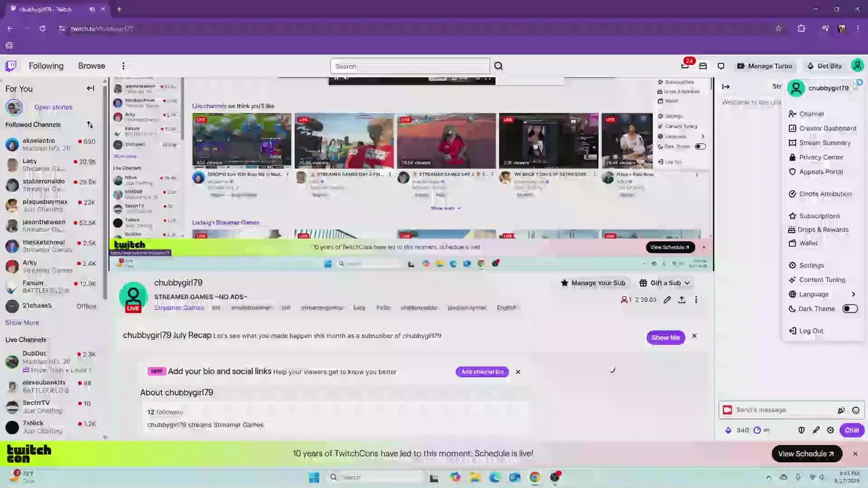The height and width of the screenshot is (488, 868).
Task: Dismiss the July Recap banner
Action: (694, 336)
